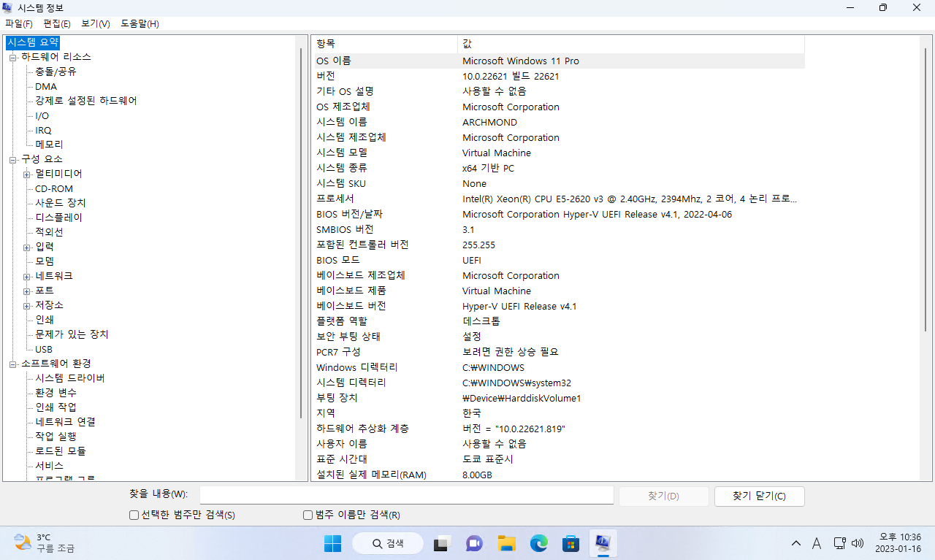Image resolution: width=935 pixels, height=560 pixels.
Task: Click the taskbar 검색 search box
Action: coord(388,543)
